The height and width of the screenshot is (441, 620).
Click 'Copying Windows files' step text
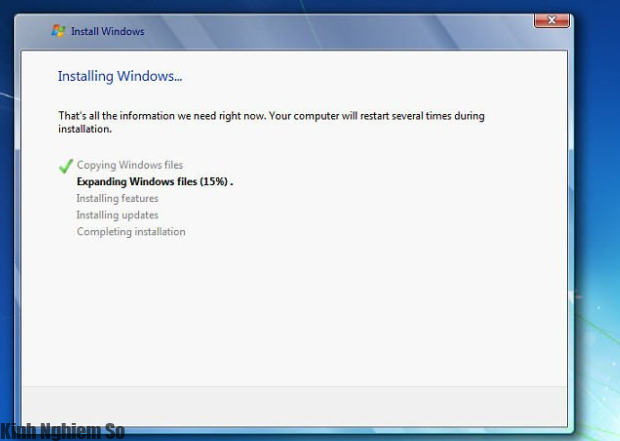click(x=130, y=165)
